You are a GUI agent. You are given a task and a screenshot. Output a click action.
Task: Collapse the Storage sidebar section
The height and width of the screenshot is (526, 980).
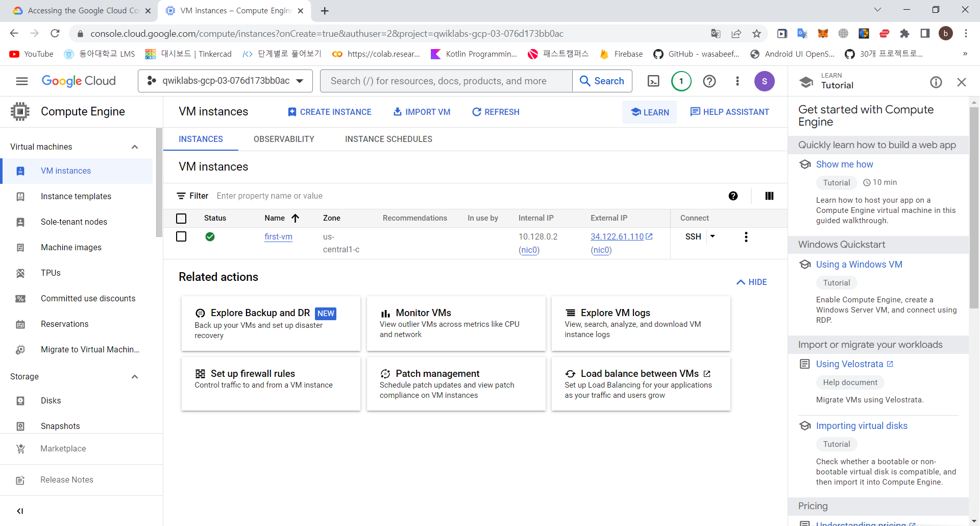click(135, 377)
